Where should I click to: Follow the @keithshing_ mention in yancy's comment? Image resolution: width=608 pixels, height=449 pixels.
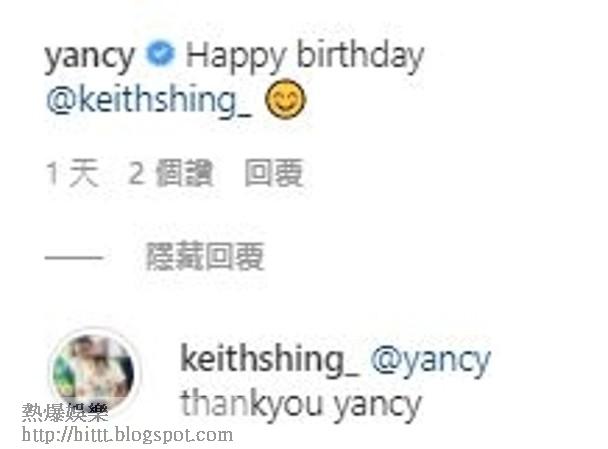point(149,99)
